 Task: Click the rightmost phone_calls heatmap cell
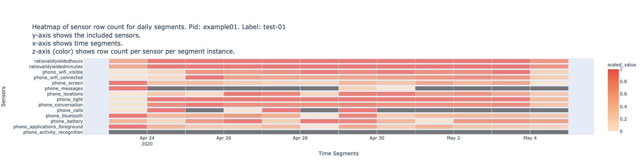[x=549, y=110]
